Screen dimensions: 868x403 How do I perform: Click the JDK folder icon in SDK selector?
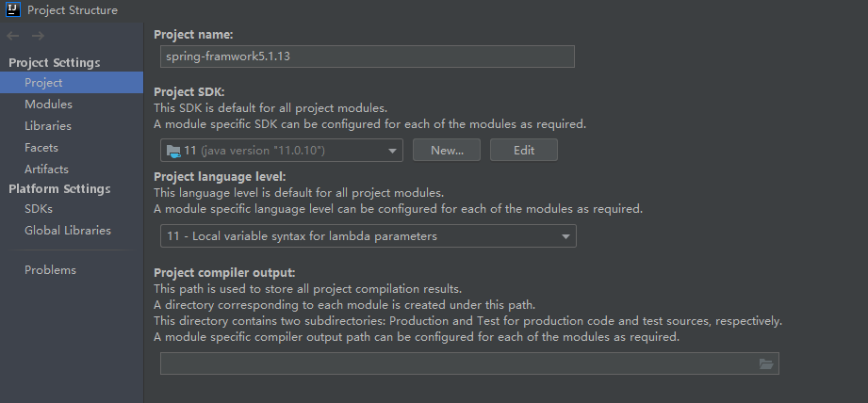tap(173, 151)
